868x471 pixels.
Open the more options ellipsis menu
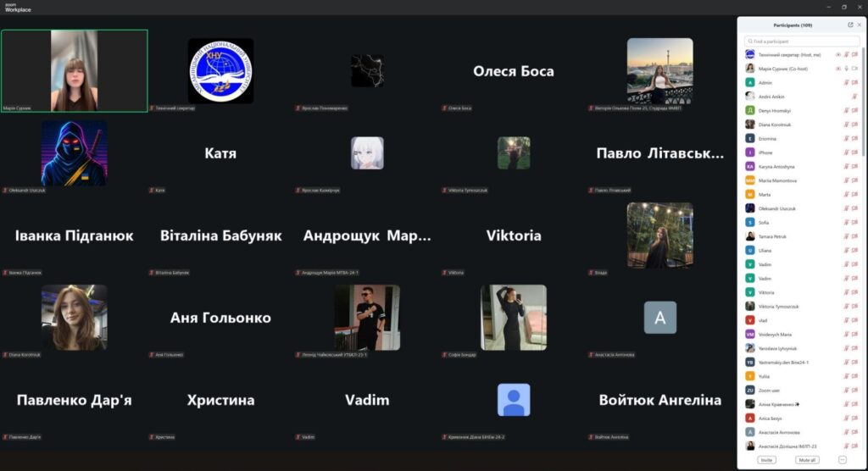click(x=842, y=459)
